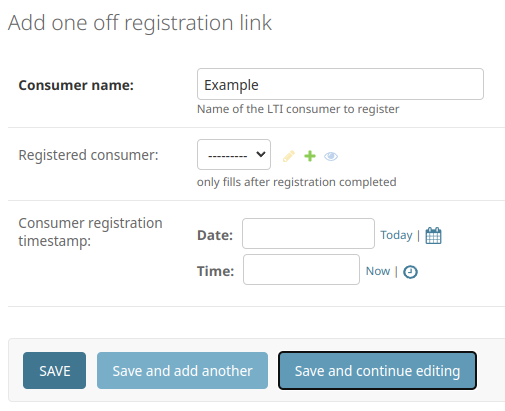Image resolution: width=505 pixels, height=411 pixels.
Task: Click the Consumer registration timestamp label
Action: pyautogui.click(x=90, y=232)
